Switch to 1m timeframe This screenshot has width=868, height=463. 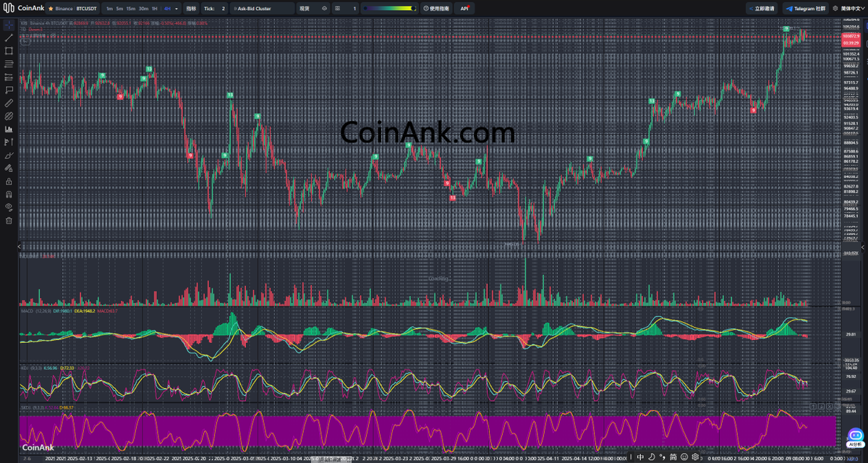[109, 9]
